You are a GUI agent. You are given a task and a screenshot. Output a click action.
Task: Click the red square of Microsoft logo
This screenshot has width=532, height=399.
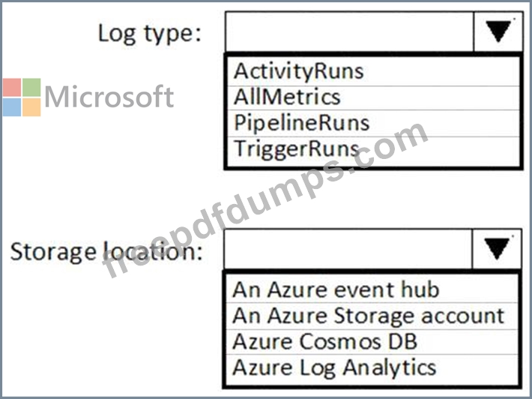point(12,87)
